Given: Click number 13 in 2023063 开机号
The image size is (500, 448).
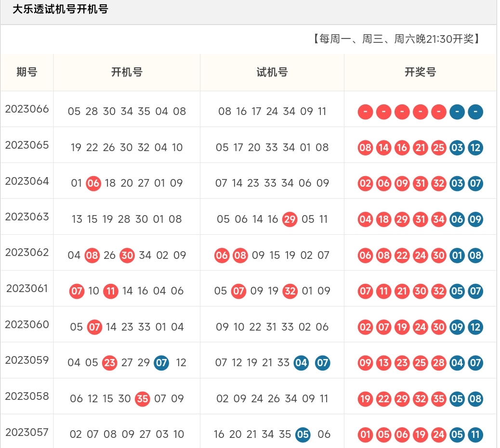Looking at the screenshot, I should (x=77, y=219).
